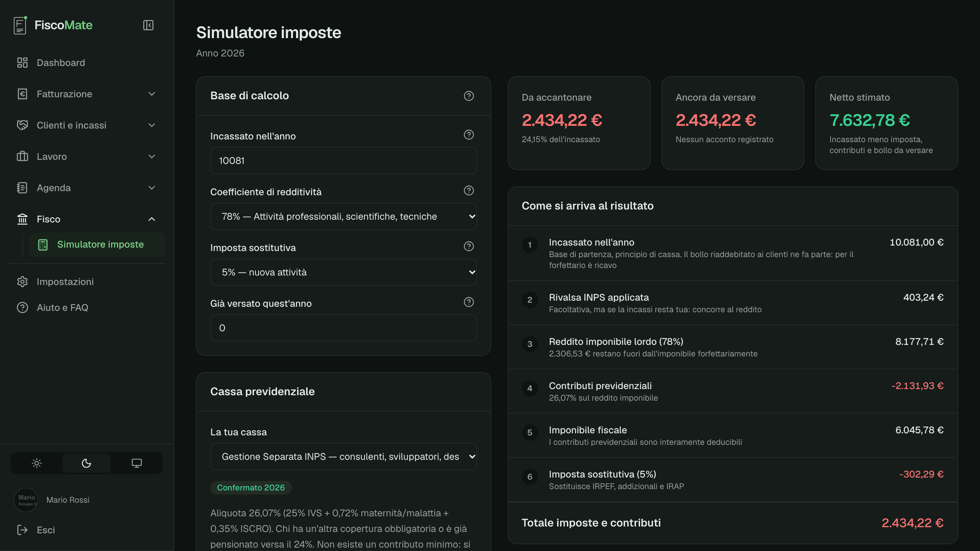Go to Dashboard
This screenshot has width=980, height=551.
click(87, 63)
